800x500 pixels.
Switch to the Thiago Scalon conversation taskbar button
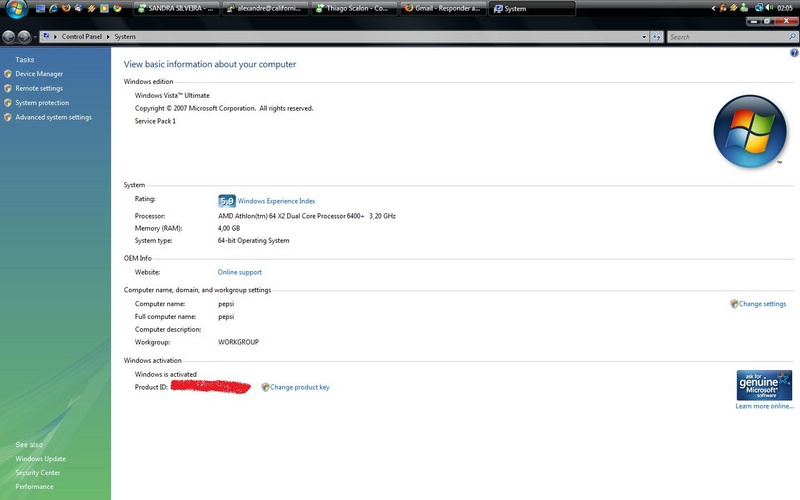pyautogui.click(x=354, y=8)
